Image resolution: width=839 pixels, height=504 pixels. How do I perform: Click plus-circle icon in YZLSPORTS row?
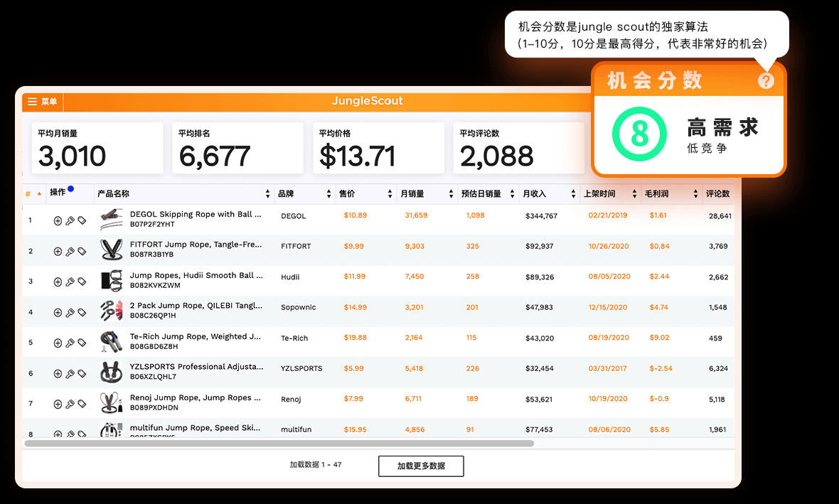(x=58, y=373)
